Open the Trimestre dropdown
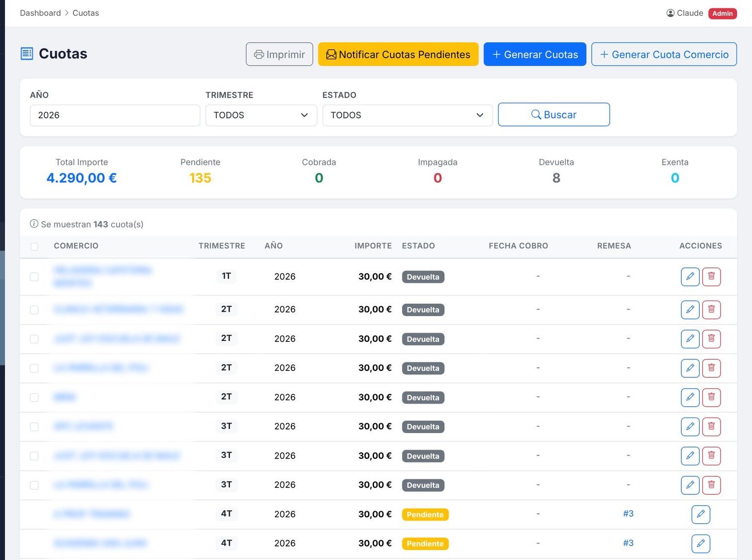The image size is (752, 560). click(x=261, y=115)
